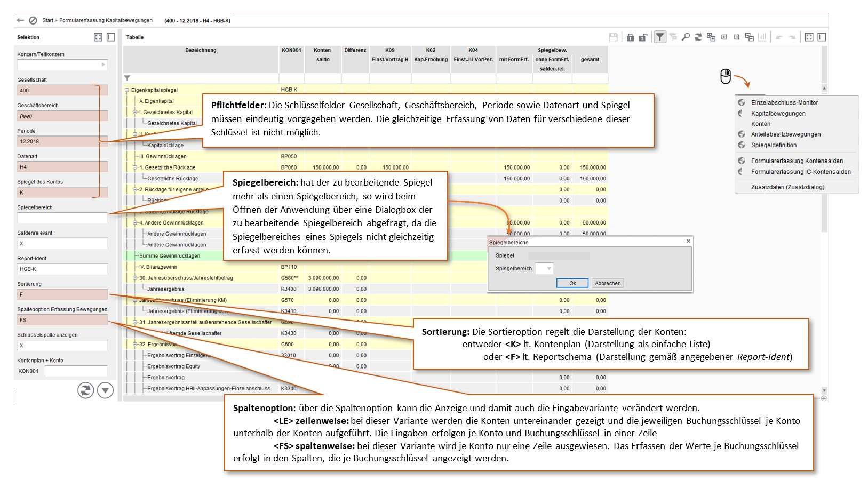The width and height of the screenshot is (868, 488).
Task: Click the Periode field showing 12.2018
Action: (x=62, y=141)
